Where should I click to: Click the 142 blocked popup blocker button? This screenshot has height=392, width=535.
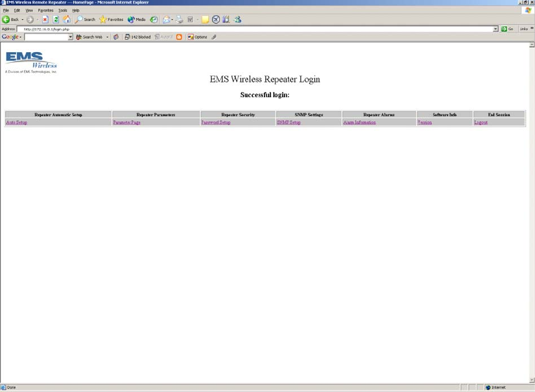pyautogui.click(x=137, y=37)
